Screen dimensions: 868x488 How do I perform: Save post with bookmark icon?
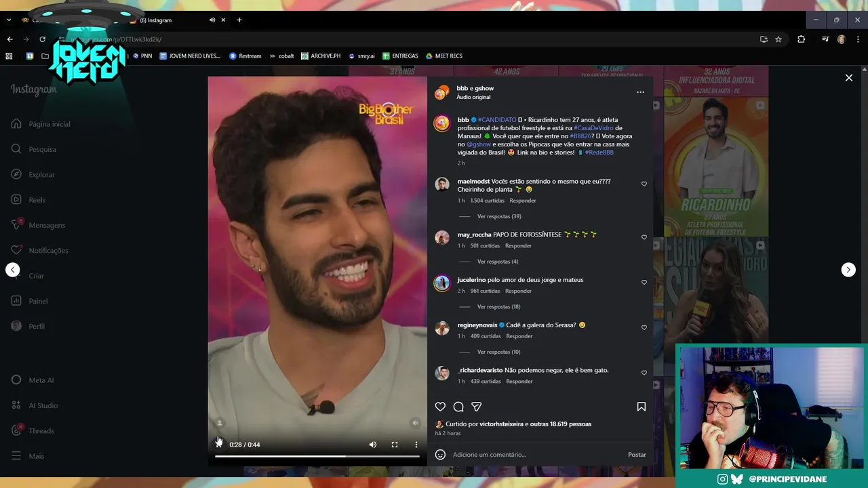(641, 407)
